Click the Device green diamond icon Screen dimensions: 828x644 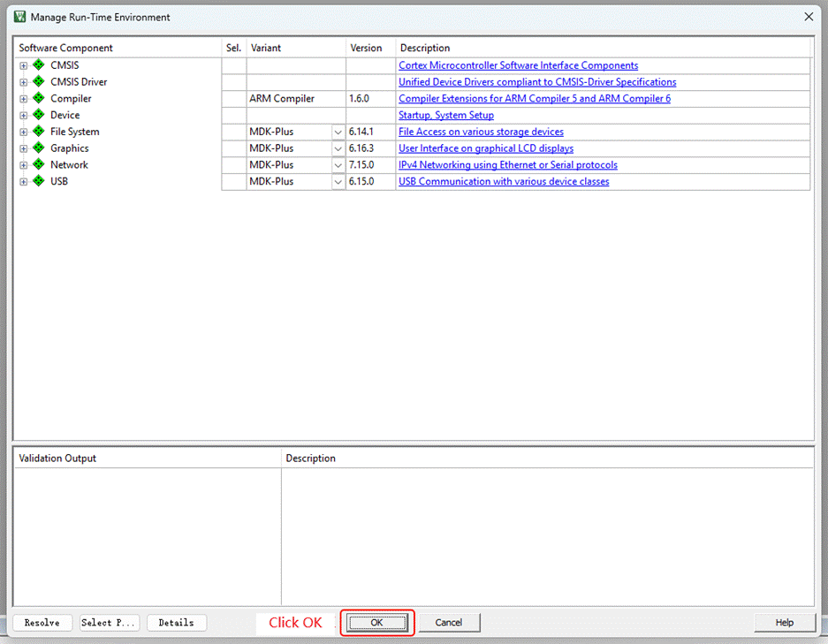(x=39, y=115)
